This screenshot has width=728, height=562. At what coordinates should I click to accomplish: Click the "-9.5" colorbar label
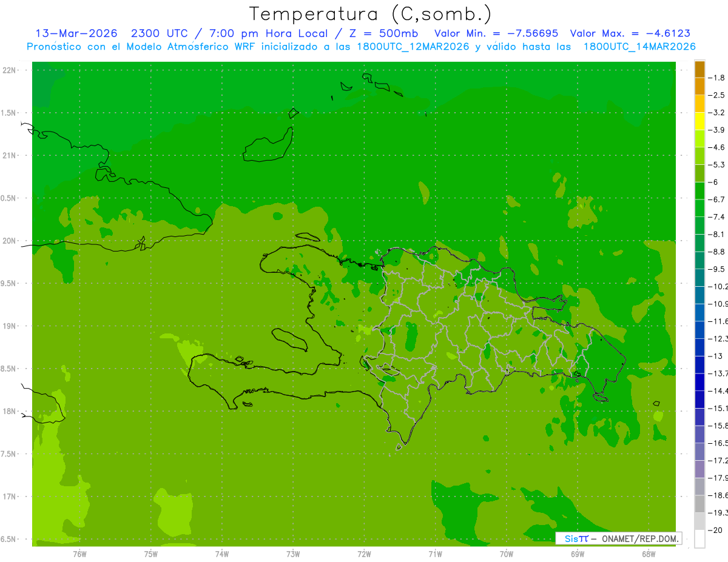click(x=716, y=269)
